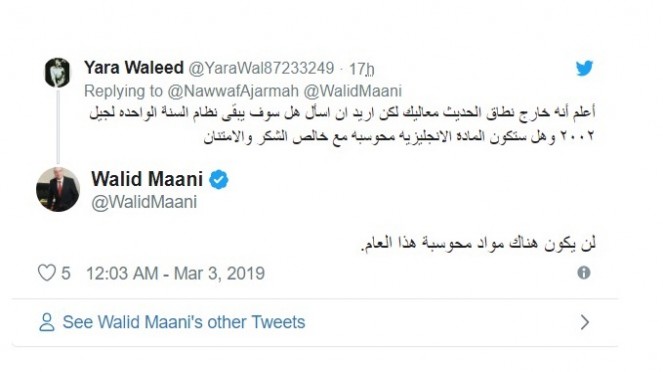Click the Walid Maani bold display name
Viewport: 663px width, 372px height.
[x=147, y=179]
